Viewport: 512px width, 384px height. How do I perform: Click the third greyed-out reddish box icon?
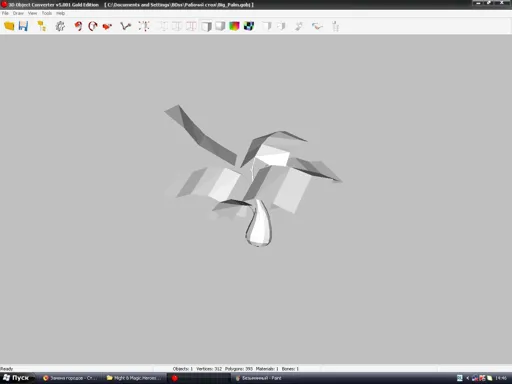click(191, 26)
